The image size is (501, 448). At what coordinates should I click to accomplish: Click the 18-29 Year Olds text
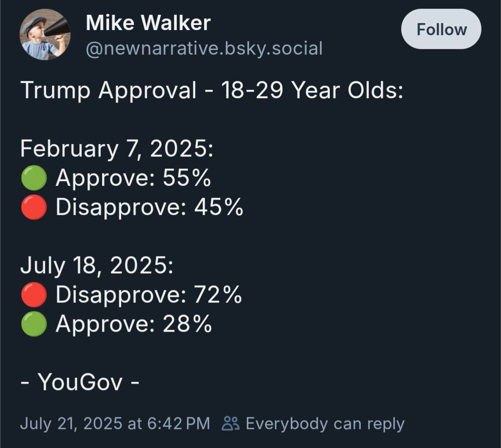tap(312, 90)
